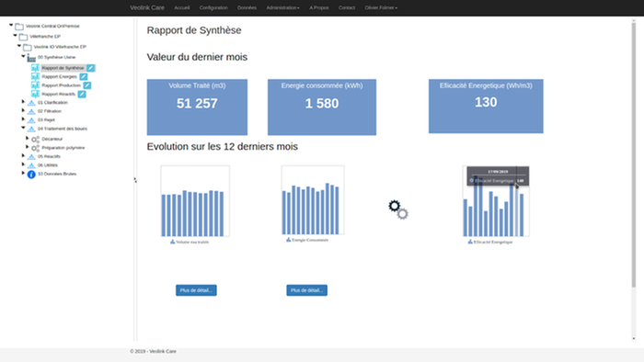Expand the Décanteur node

(x=28, y=138)
